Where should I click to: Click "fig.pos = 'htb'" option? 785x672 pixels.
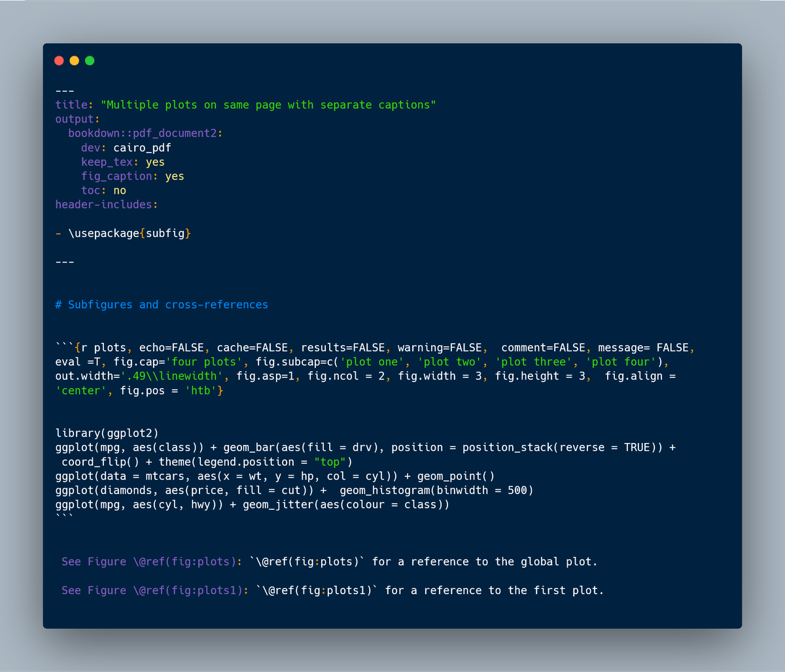pos(169,391)
